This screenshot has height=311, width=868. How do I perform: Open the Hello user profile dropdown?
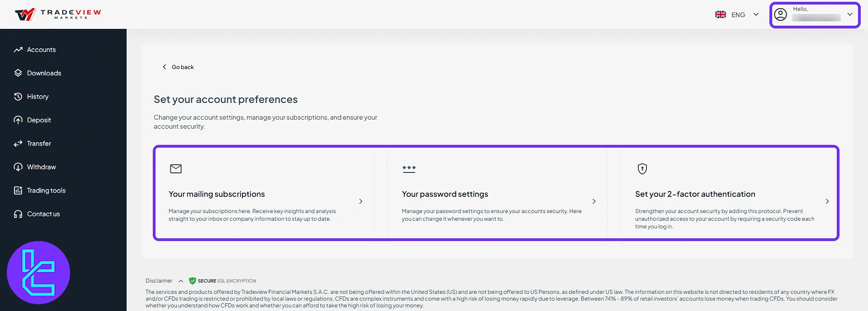[x=815, y=15]
